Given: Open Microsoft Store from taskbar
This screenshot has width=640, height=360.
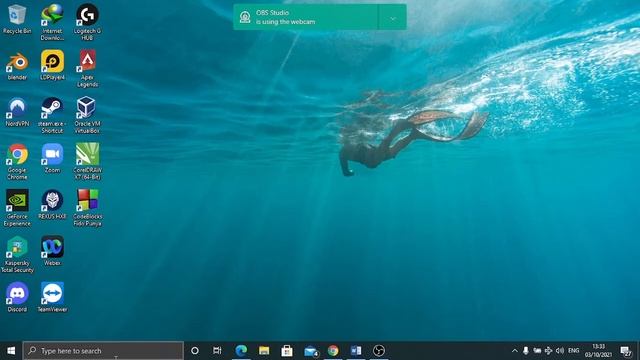Looking at the screenshot, I should click(x=287, y=351).
